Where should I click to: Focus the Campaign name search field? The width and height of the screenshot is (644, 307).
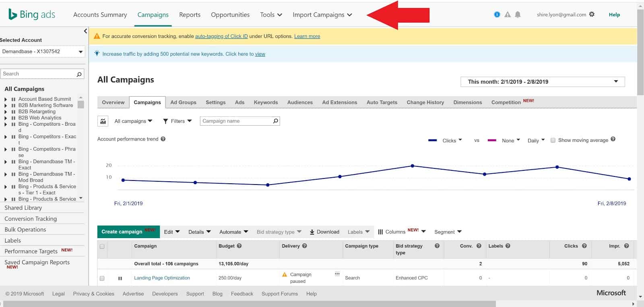click(x=240, y=121)
